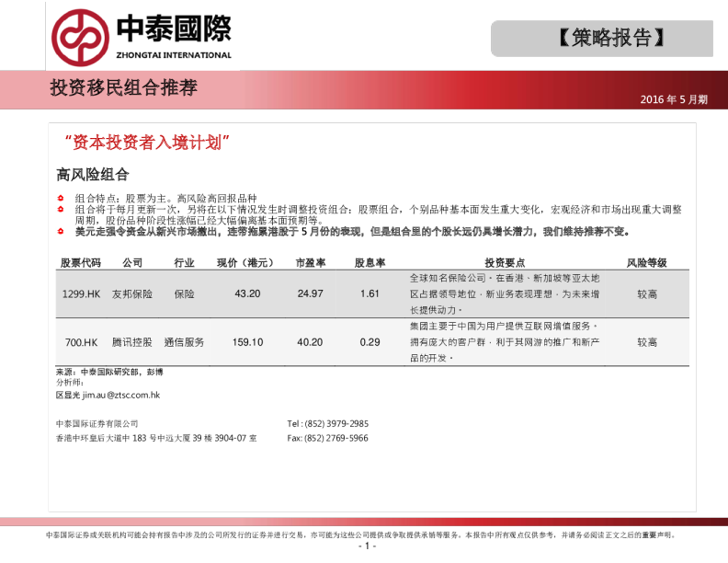Select the 市盈率 column header

point(310,263)
